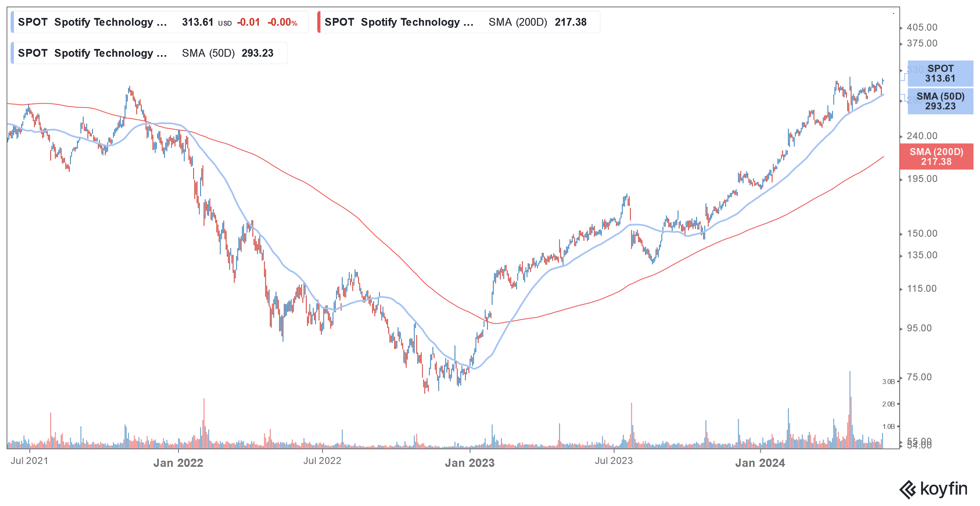This screenshot has width=980, height=506.
Task: Click the 95.00 price axis value
Action: pyautogui.click(x=919, y=328)
